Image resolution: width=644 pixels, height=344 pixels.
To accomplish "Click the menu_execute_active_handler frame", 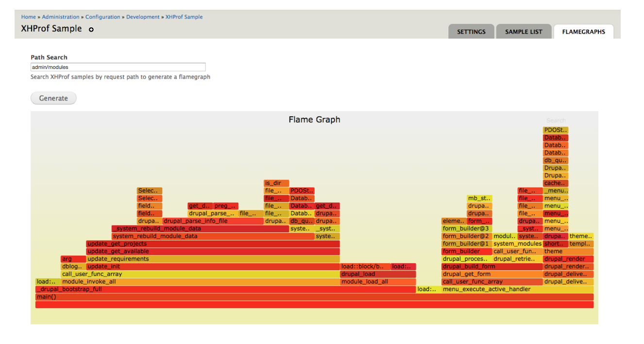I will (518, 289).
